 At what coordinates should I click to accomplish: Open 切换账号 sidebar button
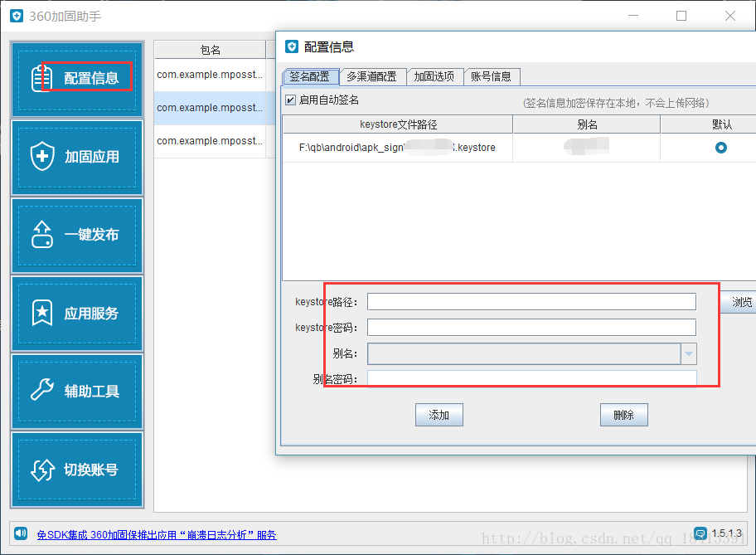click(x=77, y=470)
